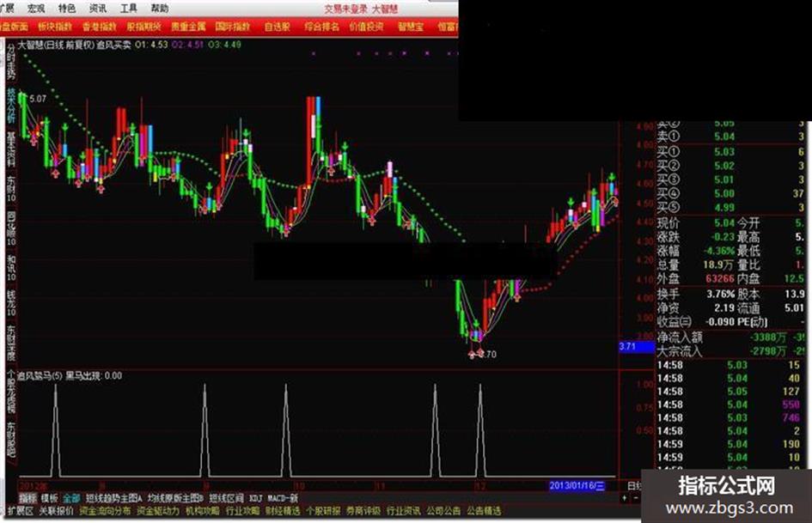Screen dimensions: 812x523
Task: Select 贵重金属 in the red toolbar
Action: [x=188, y=27]
